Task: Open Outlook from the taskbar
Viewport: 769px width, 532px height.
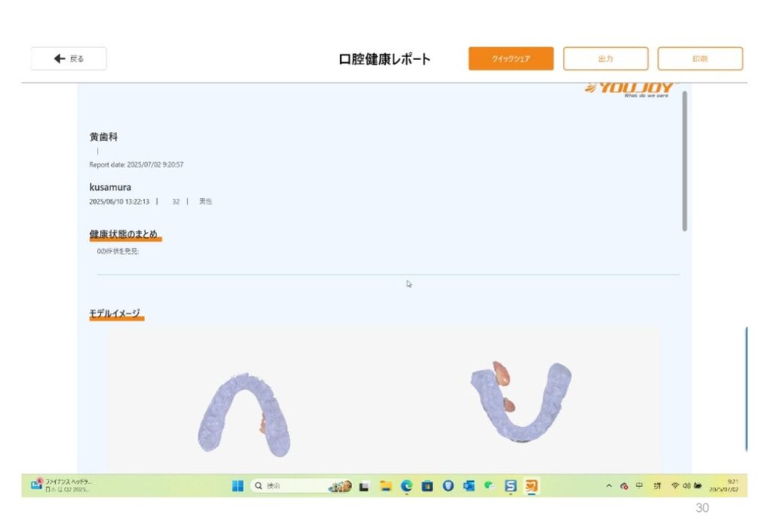Action: (469, 486)
